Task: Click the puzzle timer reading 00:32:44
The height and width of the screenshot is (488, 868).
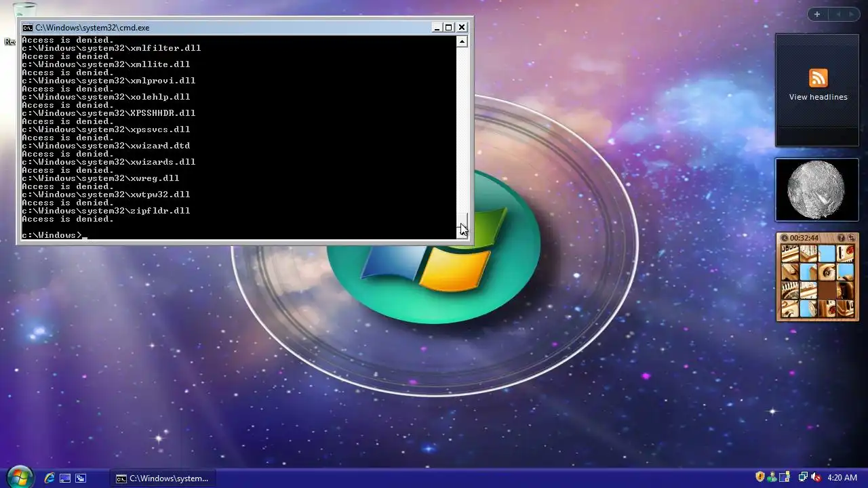Action: click(804, 238)
